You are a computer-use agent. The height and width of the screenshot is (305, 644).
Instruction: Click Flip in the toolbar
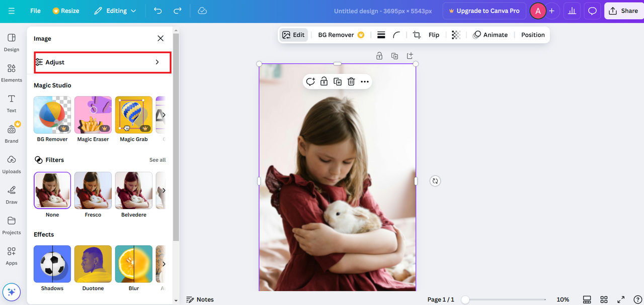434,35
